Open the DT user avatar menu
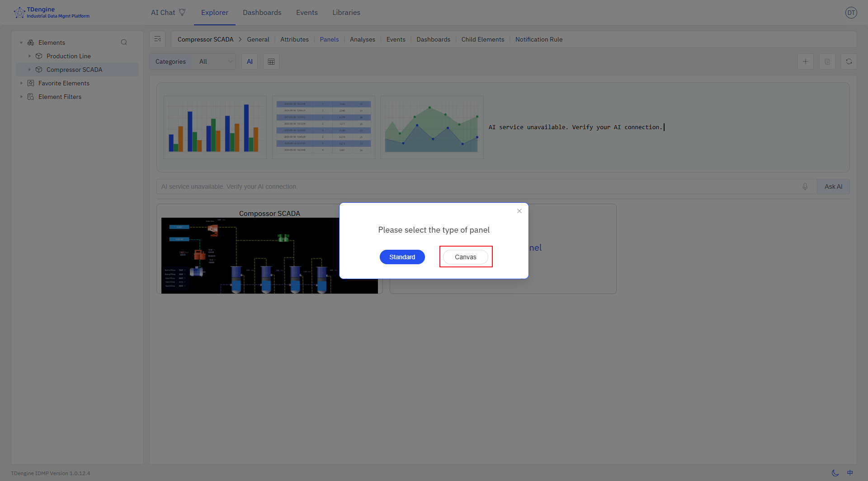This screenshot has height=481, width=868. tap(851, 13)
